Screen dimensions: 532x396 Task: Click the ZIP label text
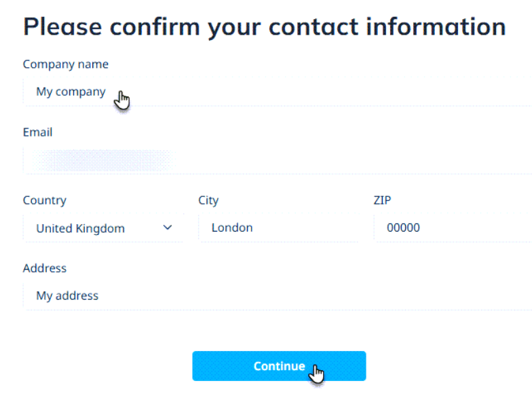point(383,200)
